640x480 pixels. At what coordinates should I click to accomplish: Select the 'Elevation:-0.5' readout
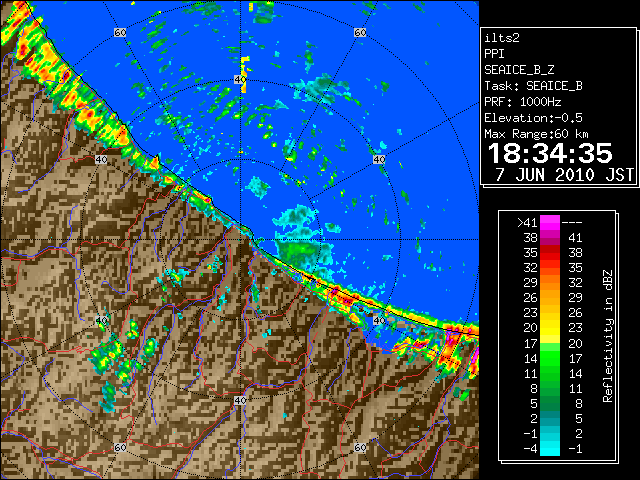(533, 118)
